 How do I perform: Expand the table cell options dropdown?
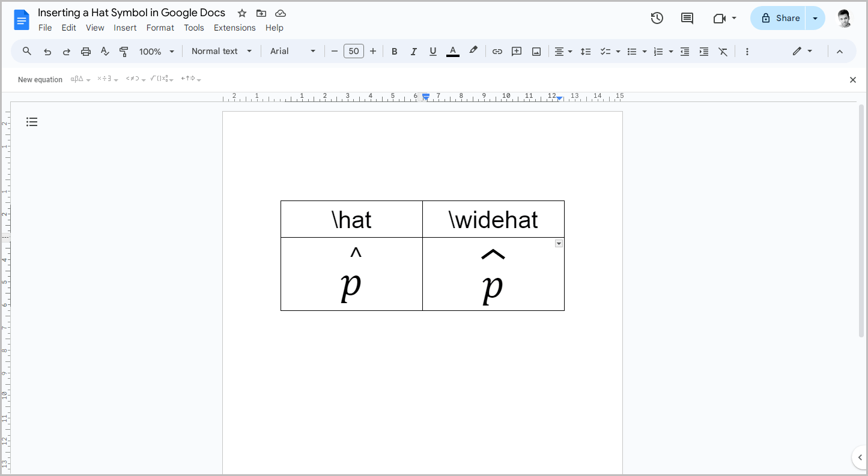pos(559,244)
